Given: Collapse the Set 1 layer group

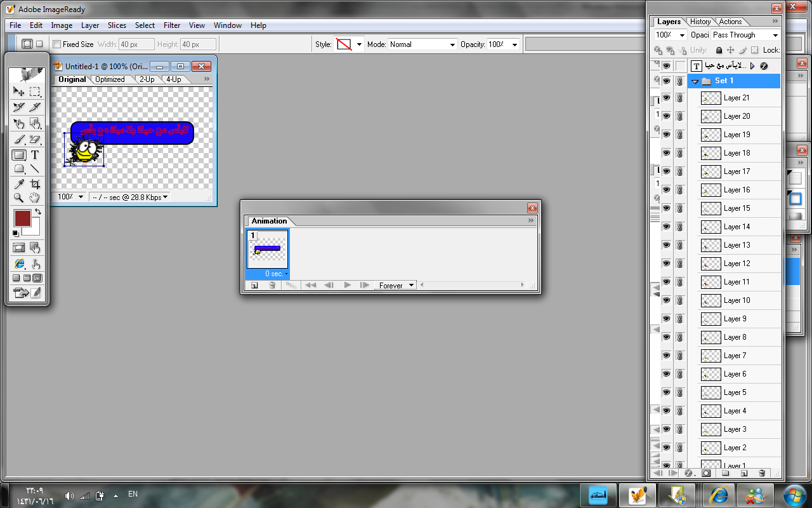Looking at the screenshot, I should (x=695, y=81).
